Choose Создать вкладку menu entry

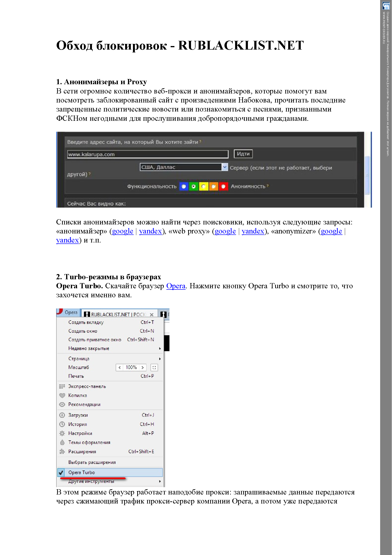pyautogui.click(x=110, y=322)
